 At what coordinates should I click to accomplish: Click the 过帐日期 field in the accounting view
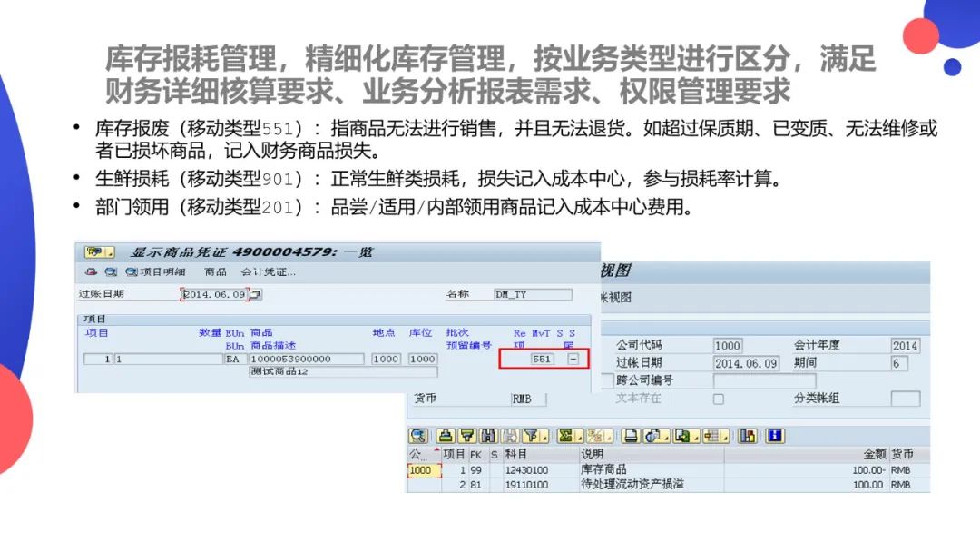click(x=746, y=363)
